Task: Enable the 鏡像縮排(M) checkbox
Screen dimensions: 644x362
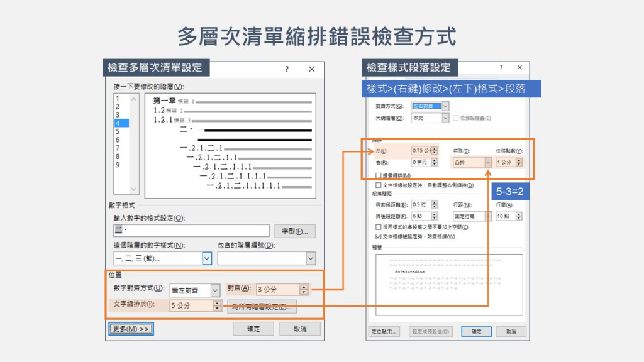Action: tap(378, 176)
